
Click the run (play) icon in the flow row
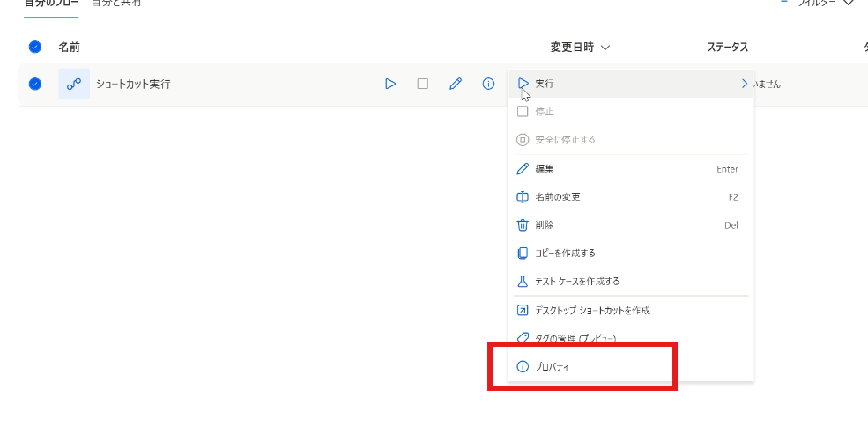click(390, 85)
